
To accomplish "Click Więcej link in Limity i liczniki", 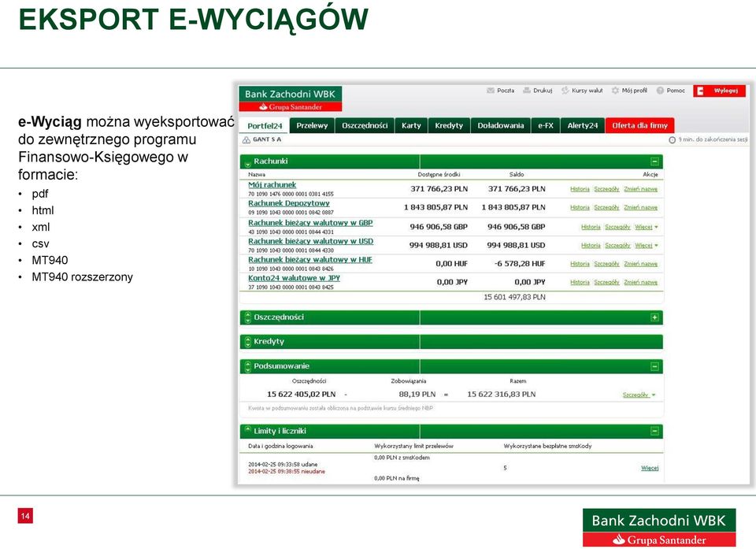I will click(x=650, y=468).
